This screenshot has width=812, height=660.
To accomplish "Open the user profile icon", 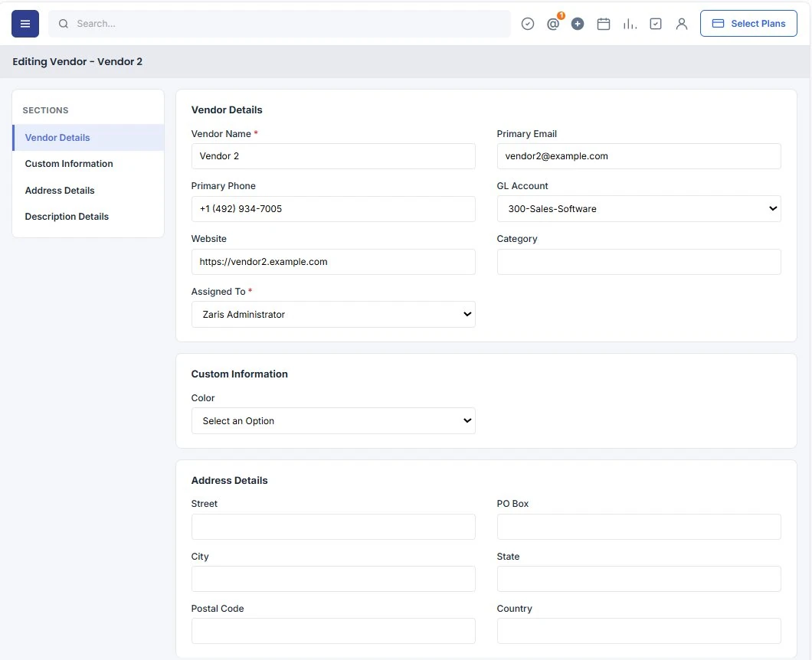I will [x=682, y=24].
